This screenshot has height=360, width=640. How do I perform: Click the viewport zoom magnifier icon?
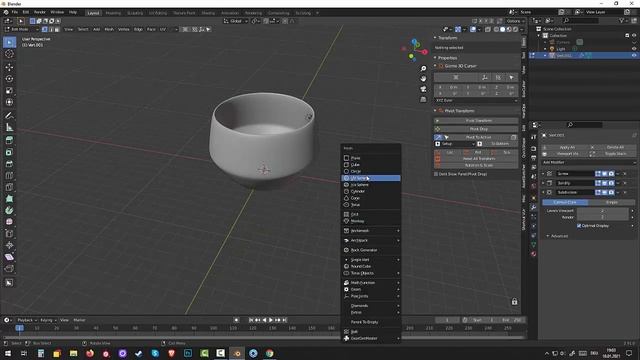coord(423,68)
